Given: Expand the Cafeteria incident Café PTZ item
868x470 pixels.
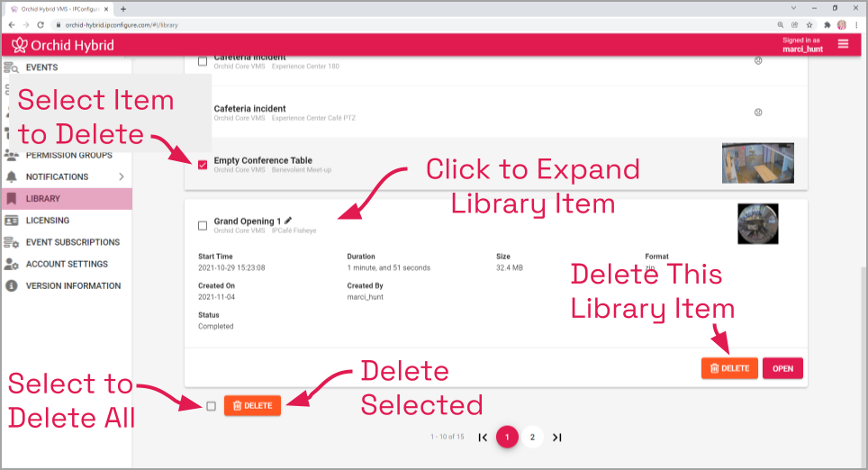Looking at the screenshot, I should [x=495, y=113].
